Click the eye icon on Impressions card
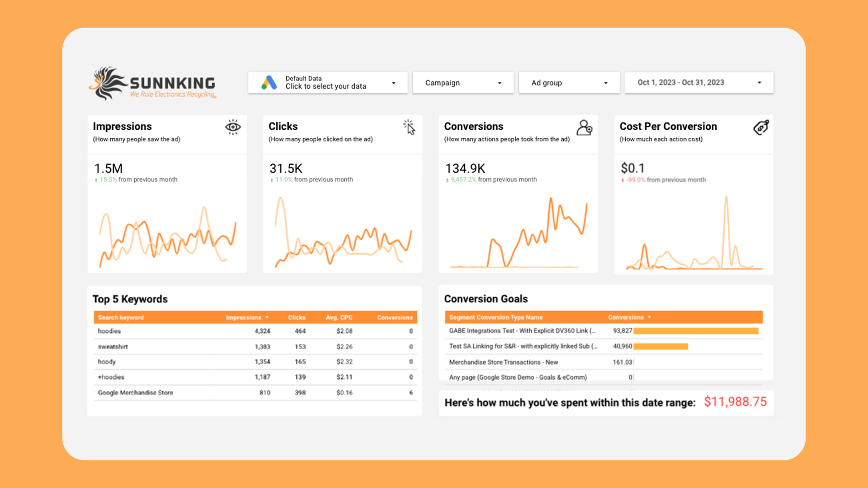868x488 pixels. [x=233, y=127]
